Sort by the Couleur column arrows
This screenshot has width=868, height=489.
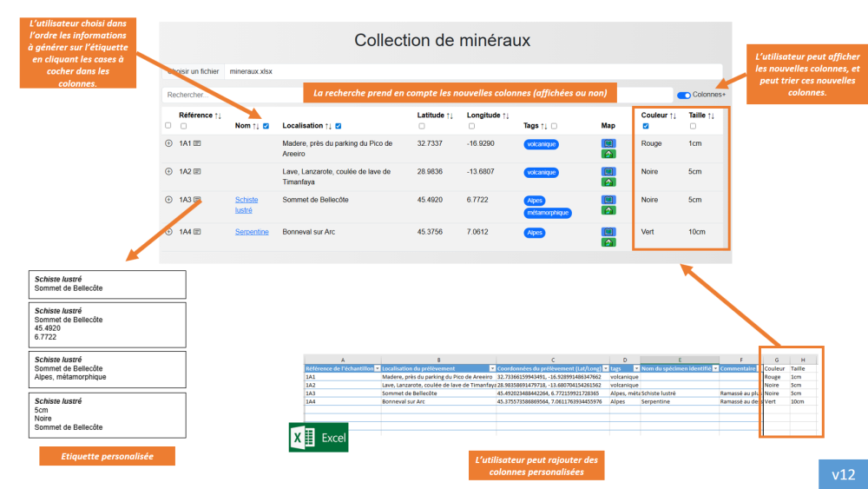672,116
